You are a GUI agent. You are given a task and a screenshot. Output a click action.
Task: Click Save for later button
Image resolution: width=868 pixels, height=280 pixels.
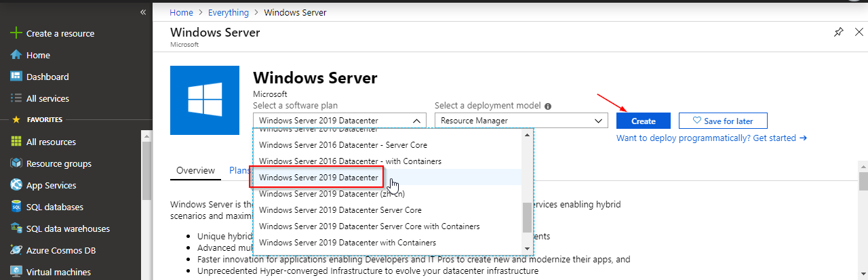pyautogui.click(x=723, y=121)
